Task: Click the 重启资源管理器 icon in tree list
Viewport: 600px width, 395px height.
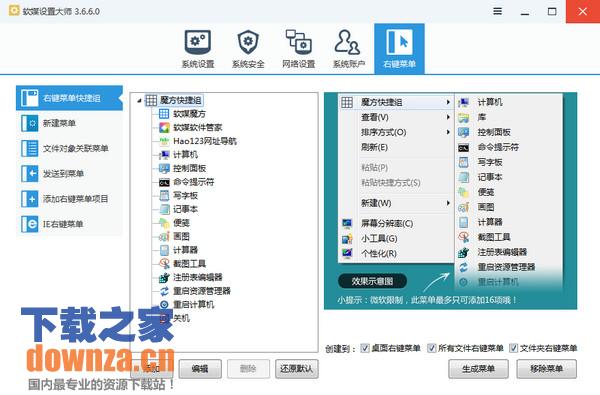Action: click(164, 291)
